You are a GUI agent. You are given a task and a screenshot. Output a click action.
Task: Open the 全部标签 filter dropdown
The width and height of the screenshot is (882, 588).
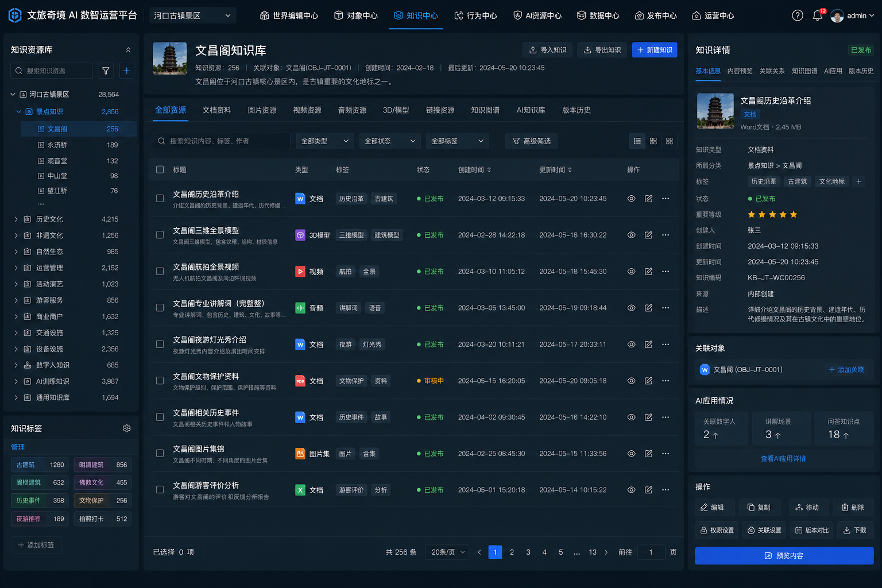(457, 141)
